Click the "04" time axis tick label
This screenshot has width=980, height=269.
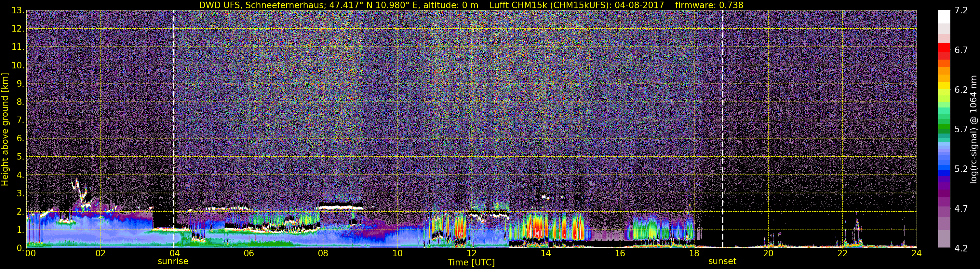pyautogui.click(x=174, y=254)
